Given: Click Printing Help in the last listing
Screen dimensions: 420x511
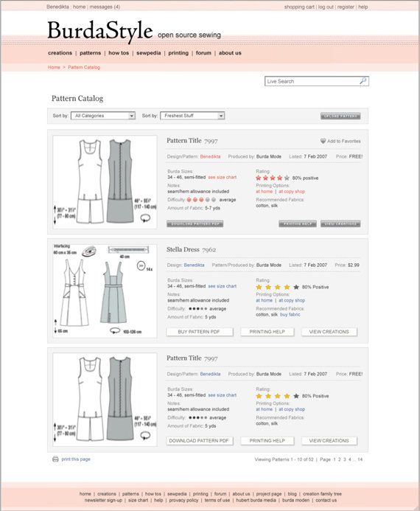Looking at the screenshot, I should click(x=267, y=441).
